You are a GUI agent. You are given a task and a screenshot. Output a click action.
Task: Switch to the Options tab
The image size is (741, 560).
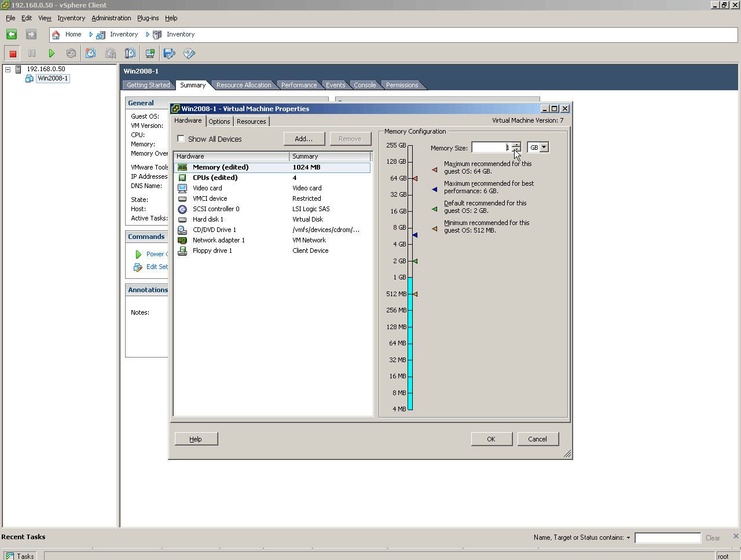coord(219,121)
